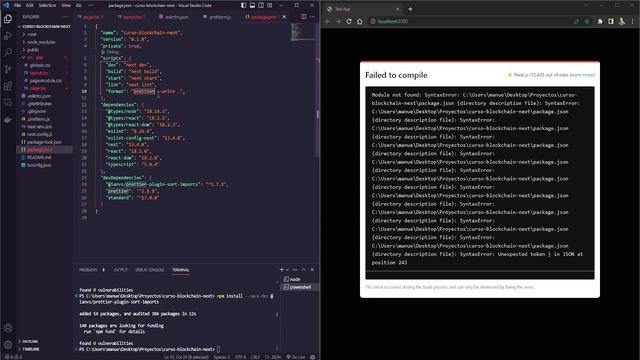Open Customize Layout icon
The width and height of the screenshot is (640, 360).
(270, 5)
